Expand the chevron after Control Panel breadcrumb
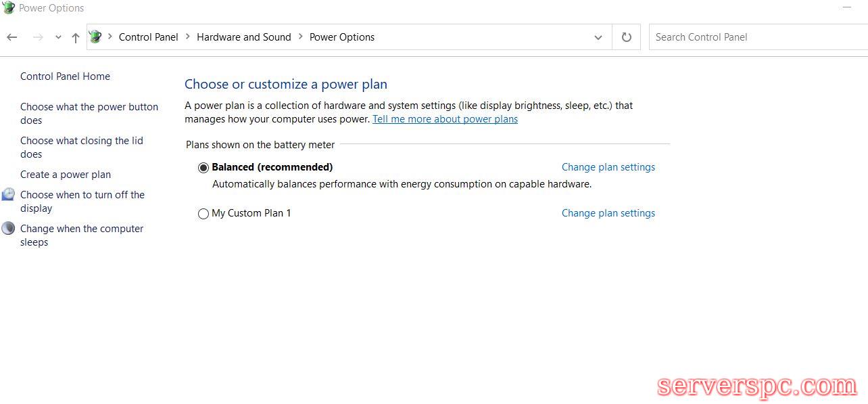Screen dimensions: 868x404 [x=187, y=37]
